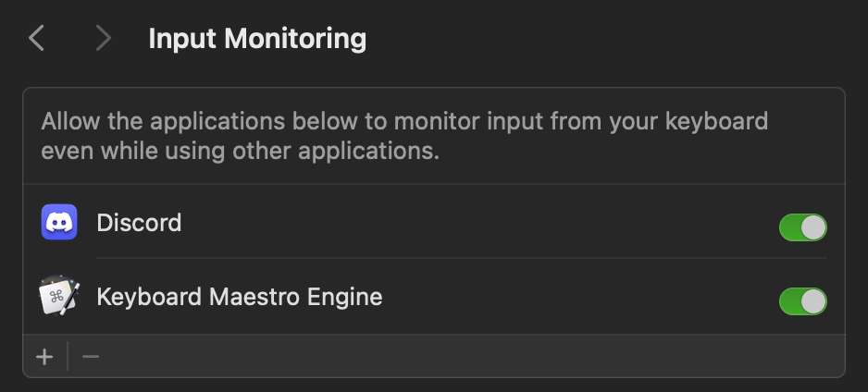Click the divider between plus and minus

pos(68,356)
